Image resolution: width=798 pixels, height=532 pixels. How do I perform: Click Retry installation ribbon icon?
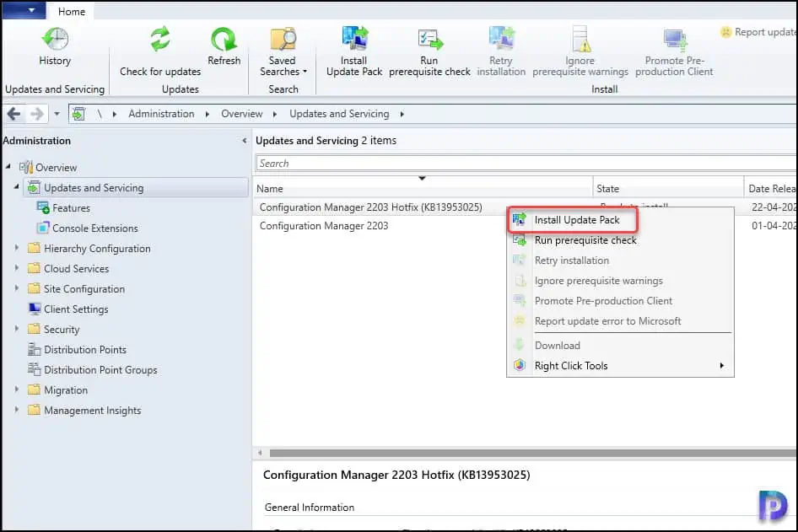(501, 39)
